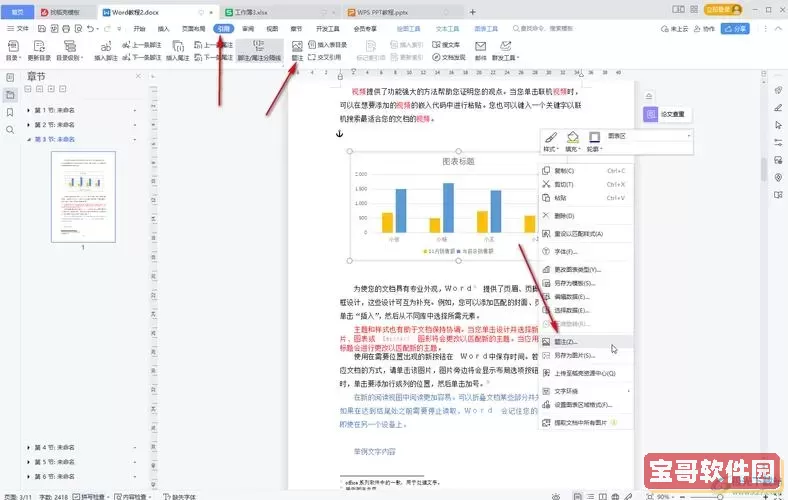The width and height of the screenshot is (788, 500).
Task: Choose 删除(D) from the context menu
Action: 585,216
